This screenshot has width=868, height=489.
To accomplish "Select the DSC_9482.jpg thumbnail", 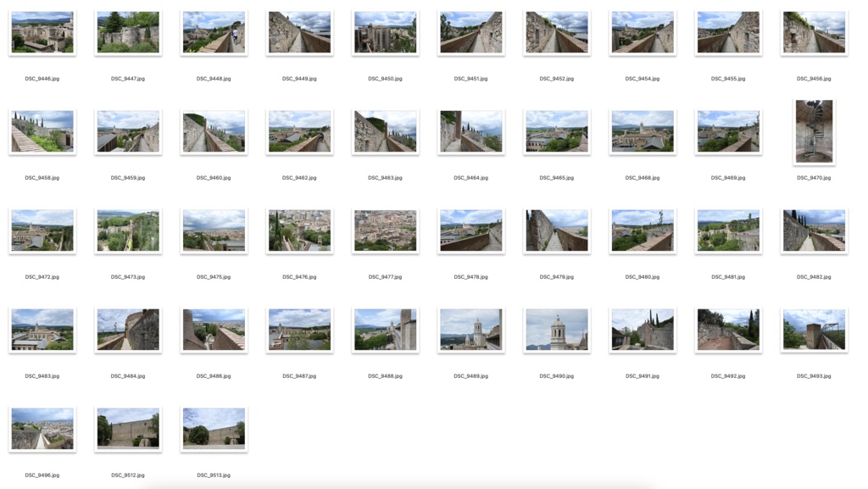I will tap(815, 231).
